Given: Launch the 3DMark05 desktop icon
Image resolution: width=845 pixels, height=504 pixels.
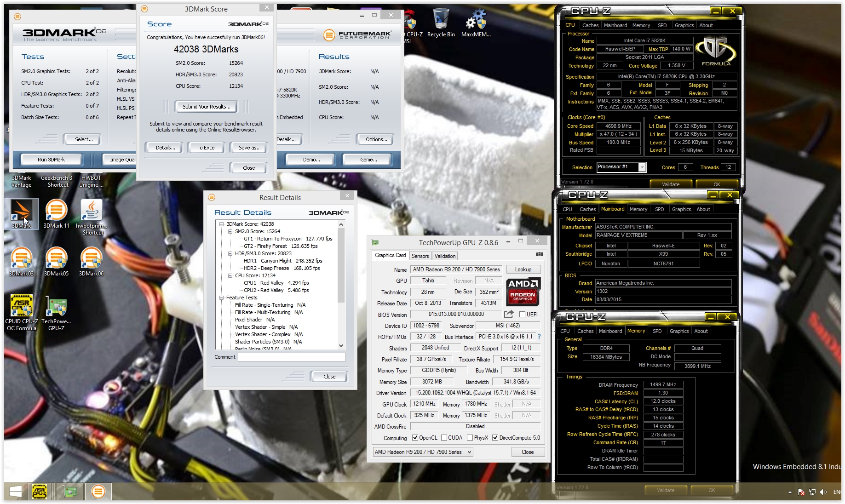Looking at the screenshot, I should pos(56,261).
